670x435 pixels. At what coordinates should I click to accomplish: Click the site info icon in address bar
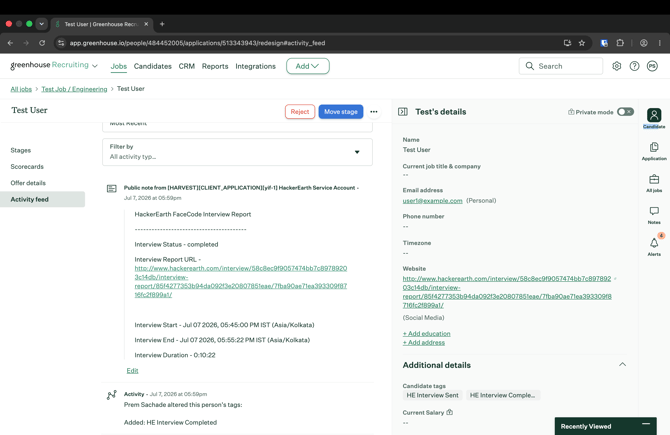61,43
